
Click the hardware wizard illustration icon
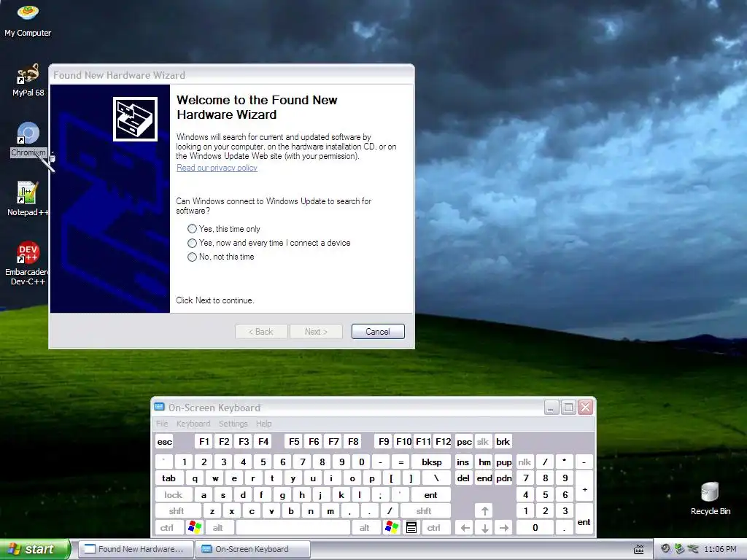click(x=135, y=119)
